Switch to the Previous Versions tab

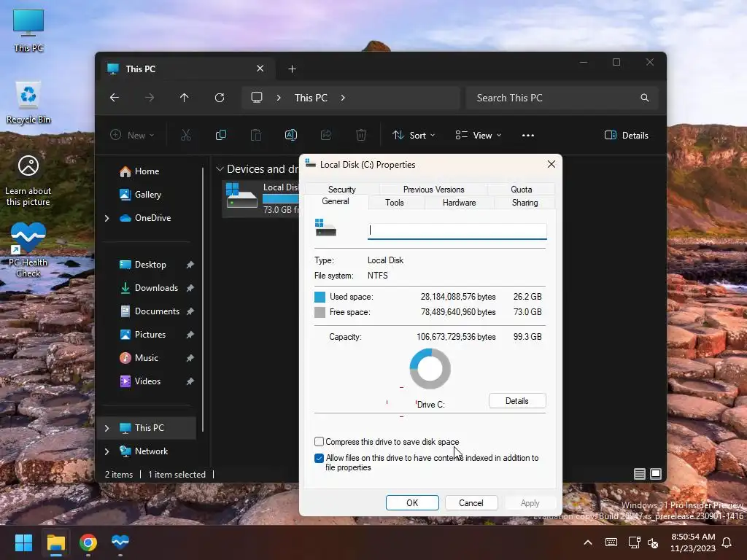click(x=433, y=189)
